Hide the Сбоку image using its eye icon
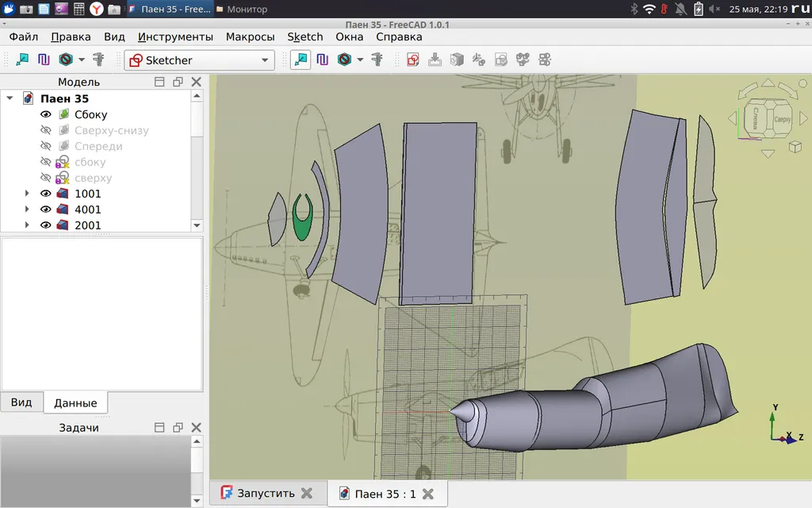The width and height of the screenshot is (812, 508). click(46, 114)
